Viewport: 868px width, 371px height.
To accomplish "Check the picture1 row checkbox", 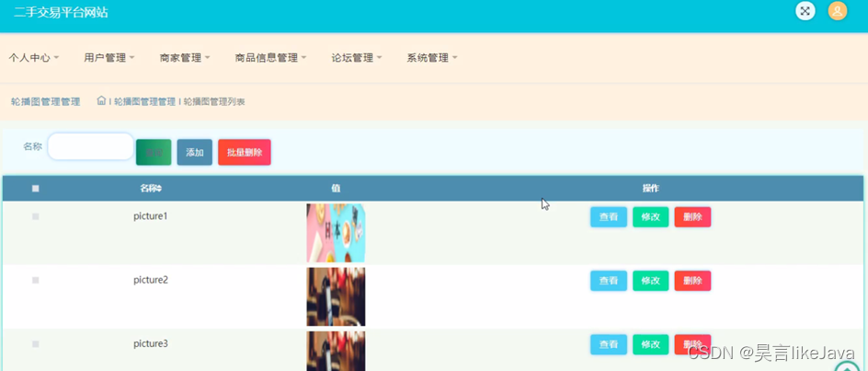I will click(36, 216).
